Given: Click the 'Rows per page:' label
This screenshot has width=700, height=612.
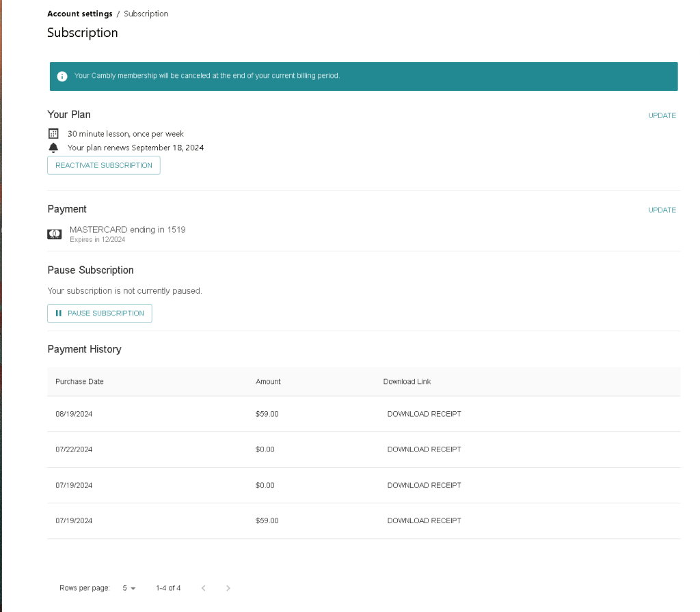Looking at the screenshot, I should (x=84, y=588).
